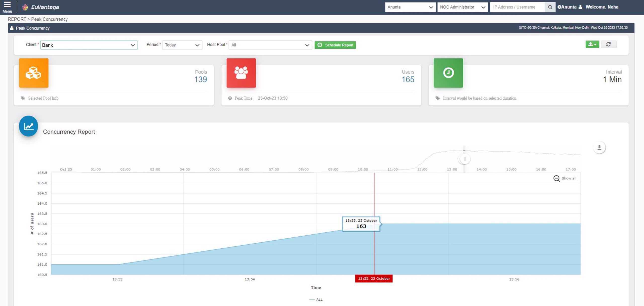Viewport: 644px width, 306px height.
Task: Open the NOC Administrator role dropdown
Action: pos(462,7)
